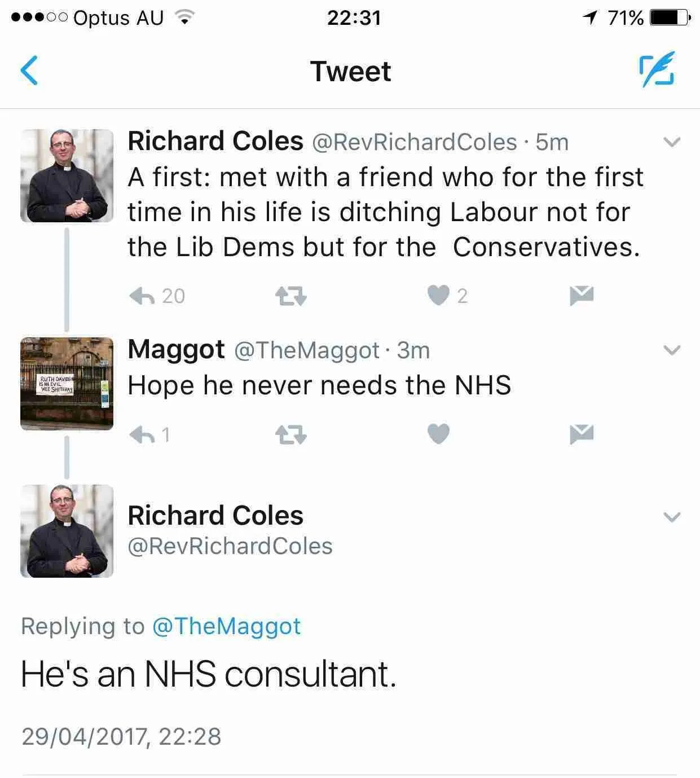Tap Richard Coles' profile picture

pyautogui.click(x=67, y=175)
